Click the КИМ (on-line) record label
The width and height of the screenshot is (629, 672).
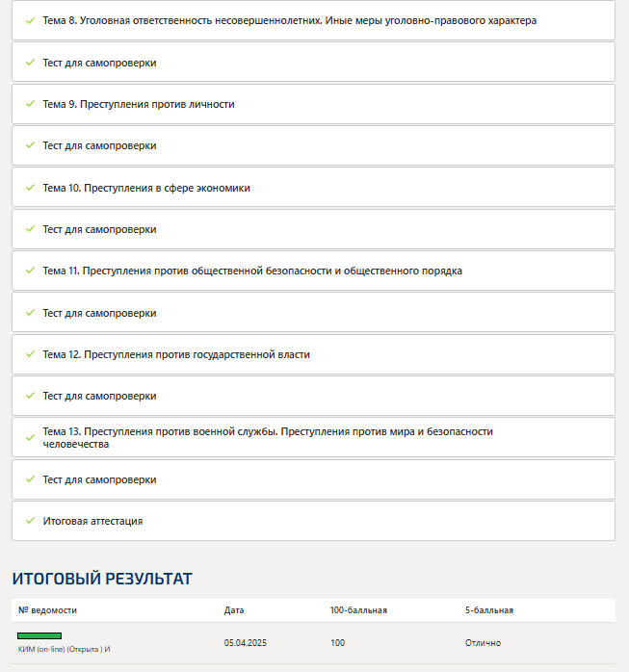tap(64, 649)
